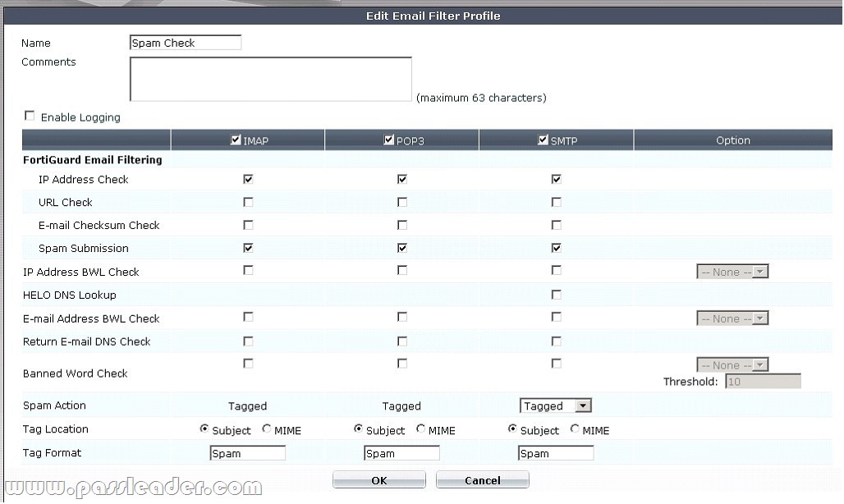Enable Banned Word Check for POP3
844x504 pixels.
click(402, 364)
